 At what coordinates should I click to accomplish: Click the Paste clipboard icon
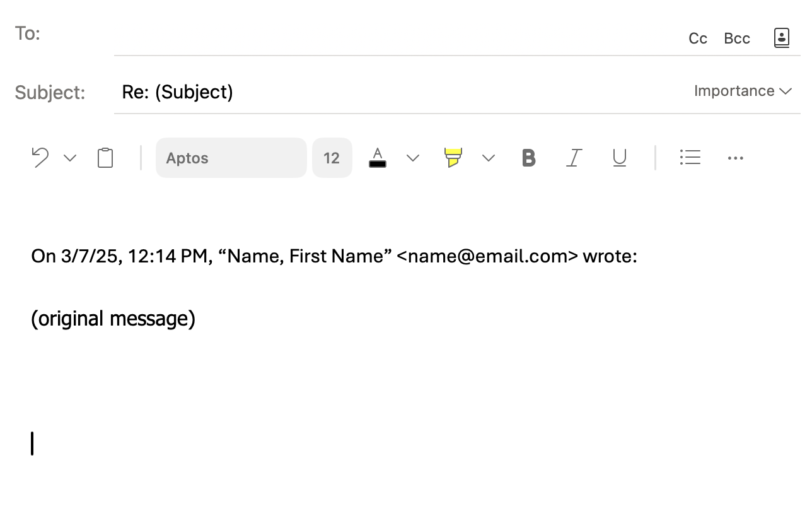pos(105,158)
